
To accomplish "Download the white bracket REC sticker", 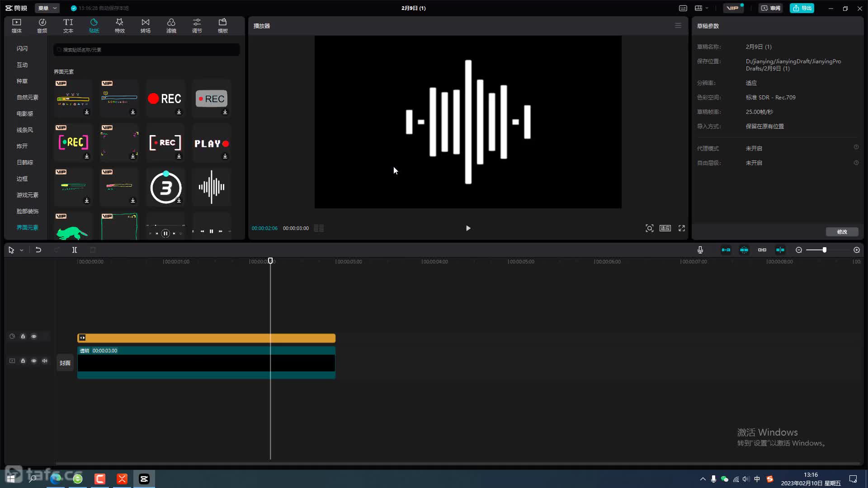I will tap(179, 156).
